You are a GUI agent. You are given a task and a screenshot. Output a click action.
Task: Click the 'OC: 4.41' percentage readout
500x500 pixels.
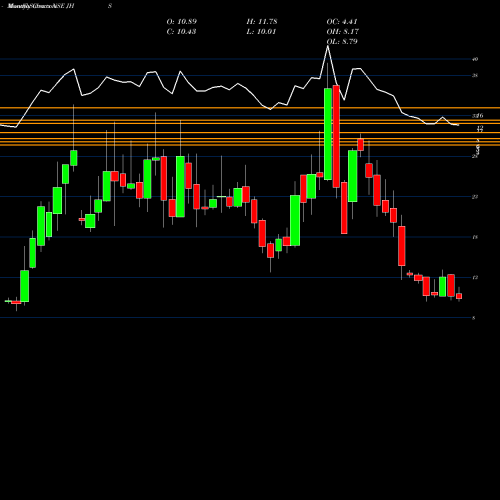pos(342,22)
